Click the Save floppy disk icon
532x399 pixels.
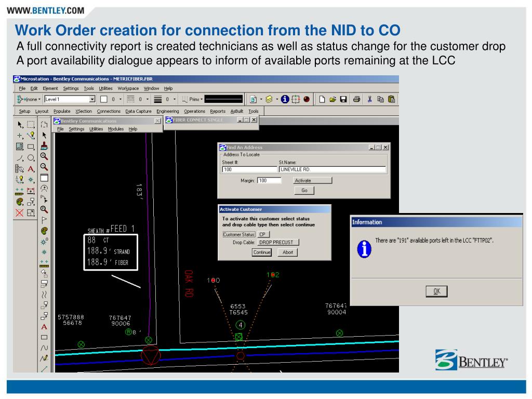[x=343, y=99]
